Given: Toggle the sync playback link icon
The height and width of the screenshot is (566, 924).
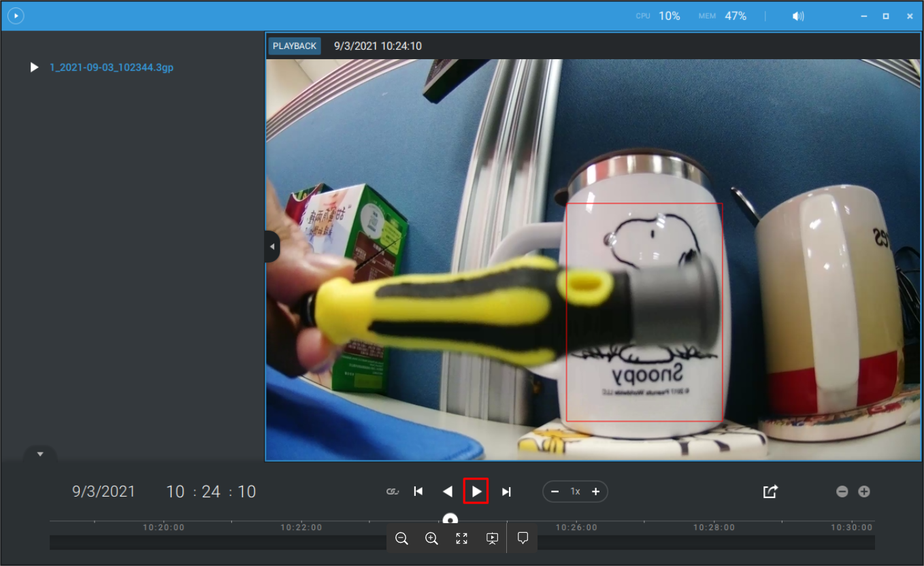Looking at the screenshot, I should [x=392, y=491].
